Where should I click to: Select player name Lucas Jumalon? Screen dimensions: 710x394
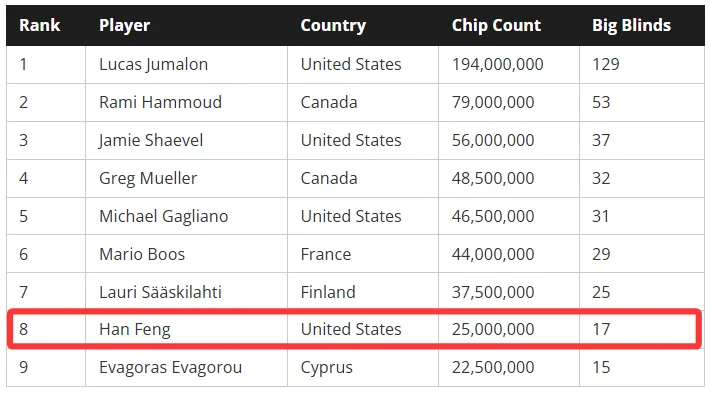[x=154, y=65]
